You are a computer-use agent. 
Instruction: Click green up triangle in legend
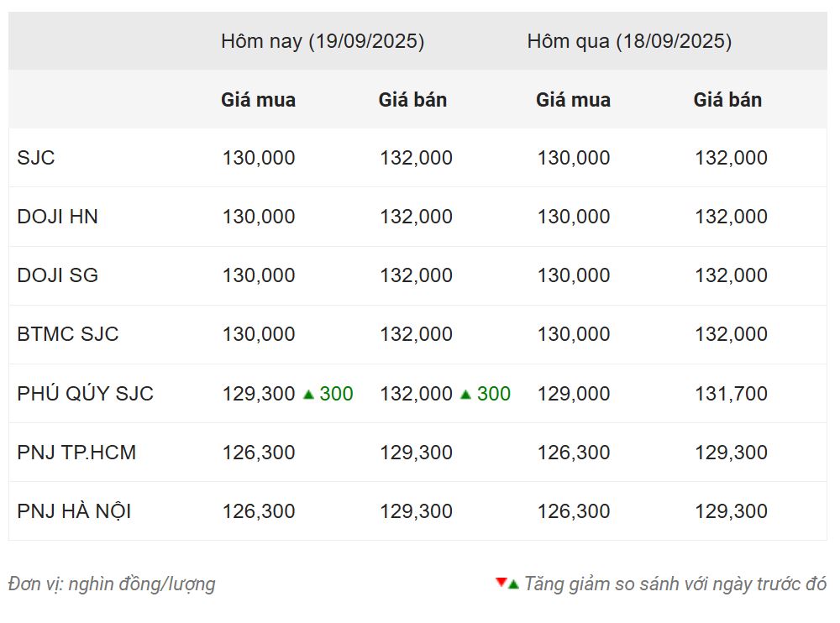513,584
